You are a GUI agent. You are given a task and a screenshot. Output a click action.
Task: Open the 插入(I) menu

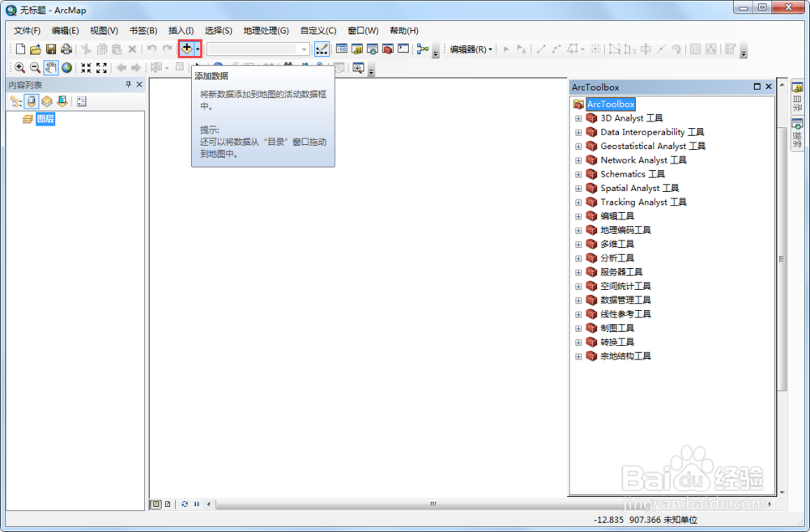coord(181,31)
